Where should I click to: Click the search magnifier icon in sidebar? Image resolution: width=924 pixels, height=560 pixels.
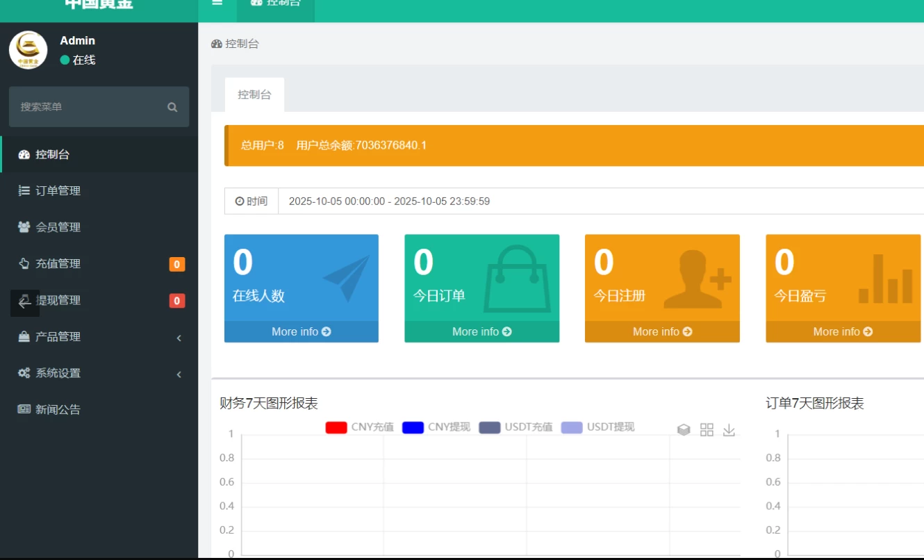172,107
